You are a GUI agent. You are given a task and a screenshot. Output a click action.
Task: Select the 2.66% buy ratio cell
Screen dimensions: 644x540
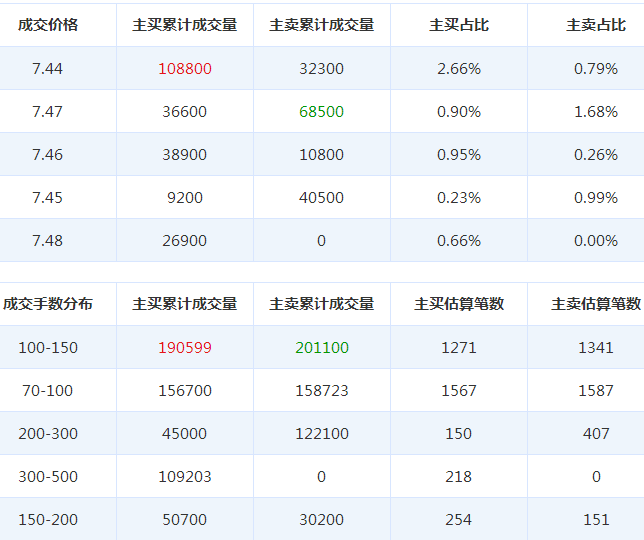coord(459,69)
